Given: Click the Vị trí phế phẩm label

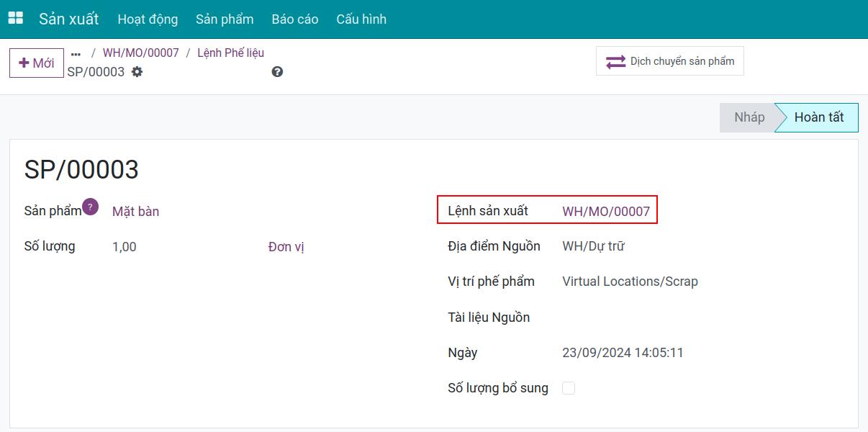Looking at the screenshot, I should click(x=491, y=282).
